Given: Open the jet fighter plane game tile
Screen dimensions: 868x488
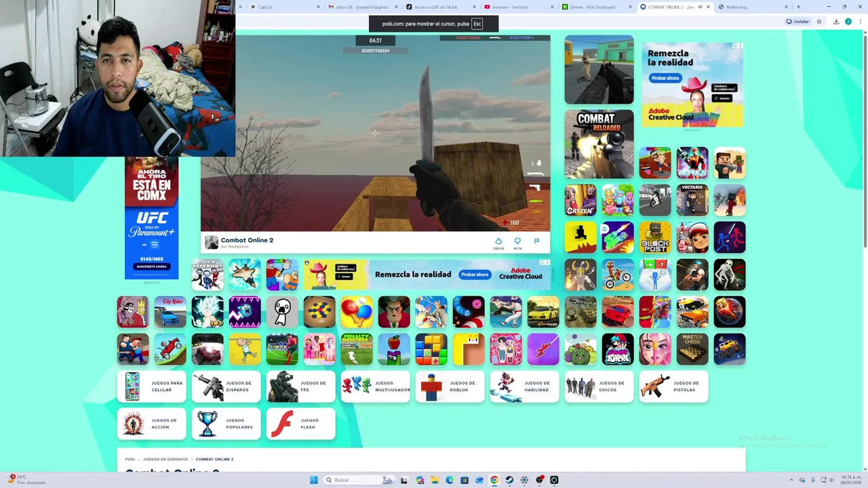Looking at the screenshot, I should coord(245,274).
